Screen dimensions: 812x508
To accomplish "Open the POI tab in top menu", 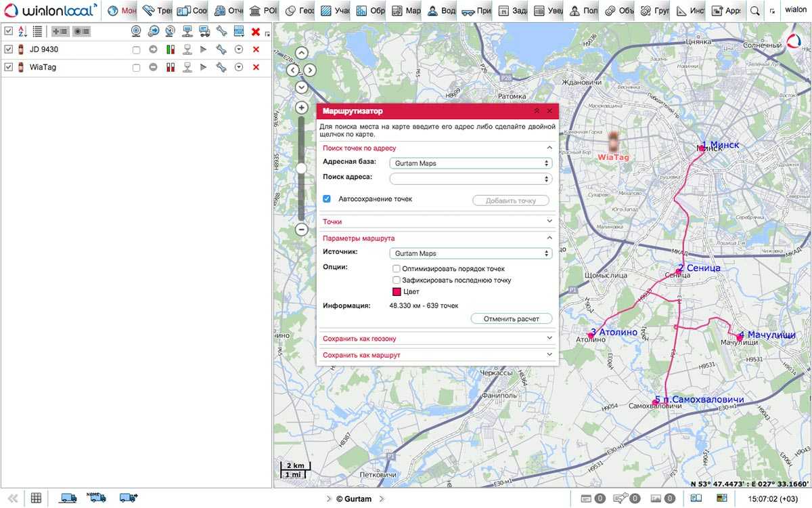I will point(263,11).
